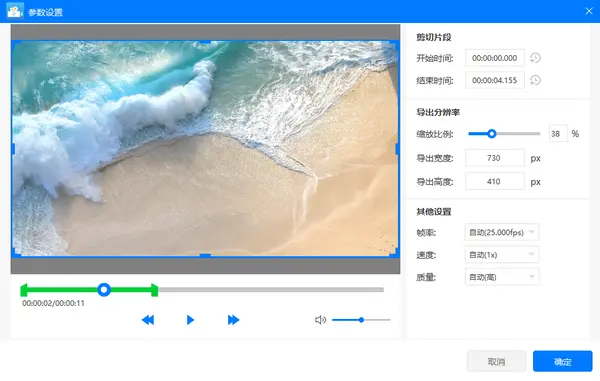Viewport: 600px width, 381px height.
Task: Close the parameter settings dialog
Action: (x=589, y=11)
